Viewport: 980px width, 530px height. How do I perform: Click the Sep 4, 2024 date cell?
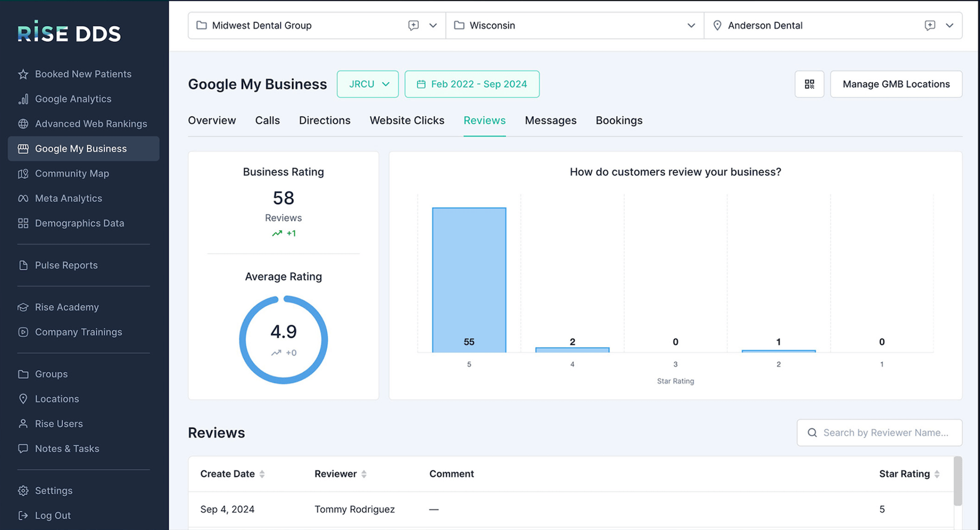tap(227, 510)
